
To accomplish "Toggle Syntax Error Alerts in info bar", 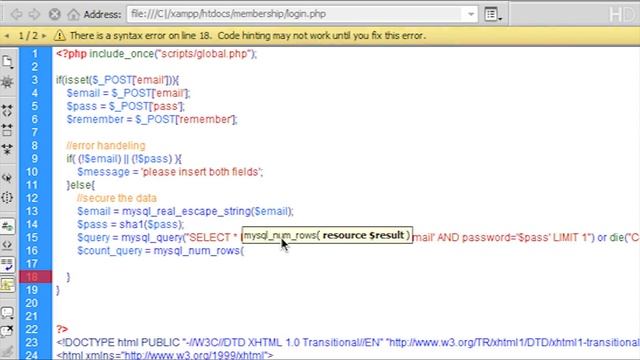I will [x=7, y=284].
